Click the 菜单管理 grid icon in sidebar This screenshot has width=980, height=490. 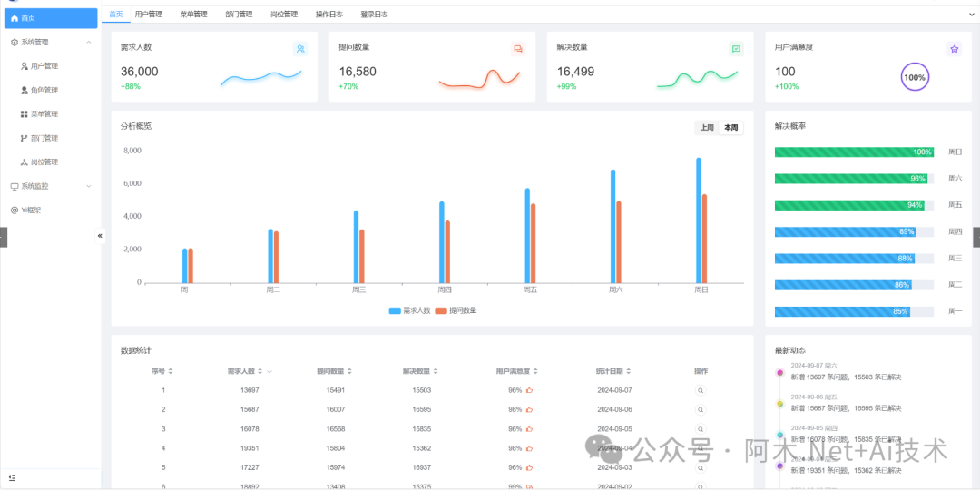24,113
